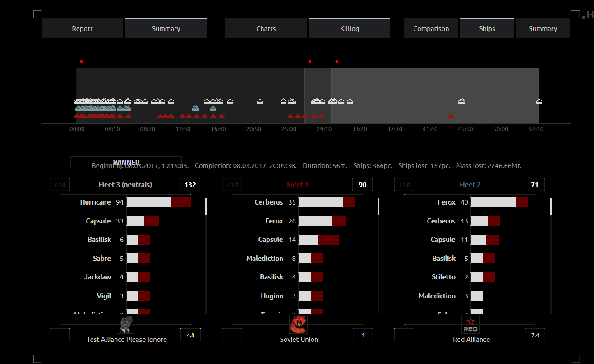Click the Hurricane 94 bar in Fleet 3
This screenshot has width=594, height=364.
[159, 202]
